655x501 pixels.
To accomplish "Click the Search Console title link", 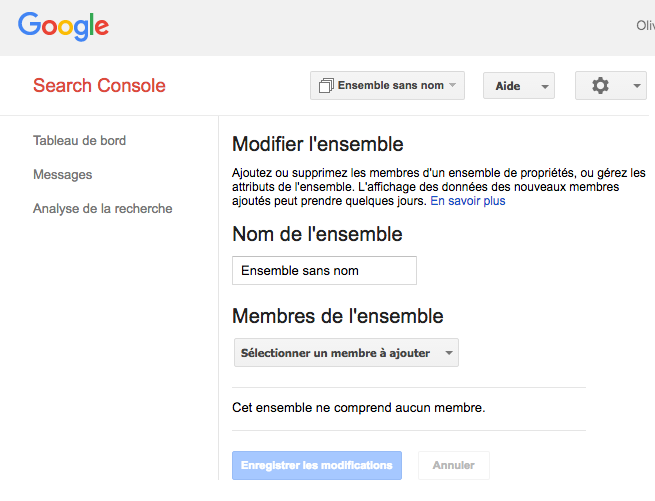I will click(99, 86).
